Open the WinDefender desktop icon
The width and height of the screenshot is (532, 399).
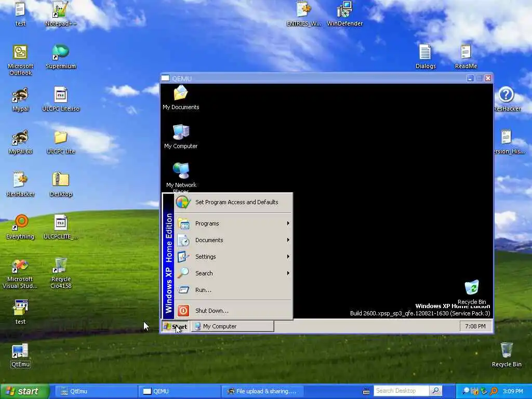(345, 14)
